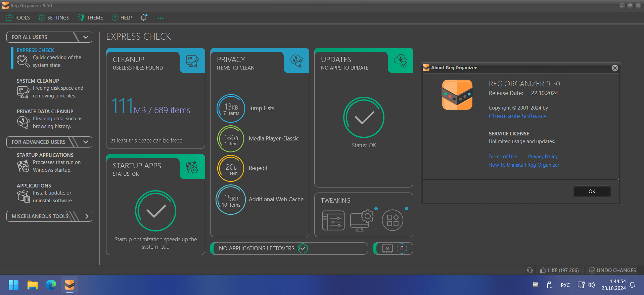Open the volume control in system tray
644x295 pixels.
tap(591, 285)
